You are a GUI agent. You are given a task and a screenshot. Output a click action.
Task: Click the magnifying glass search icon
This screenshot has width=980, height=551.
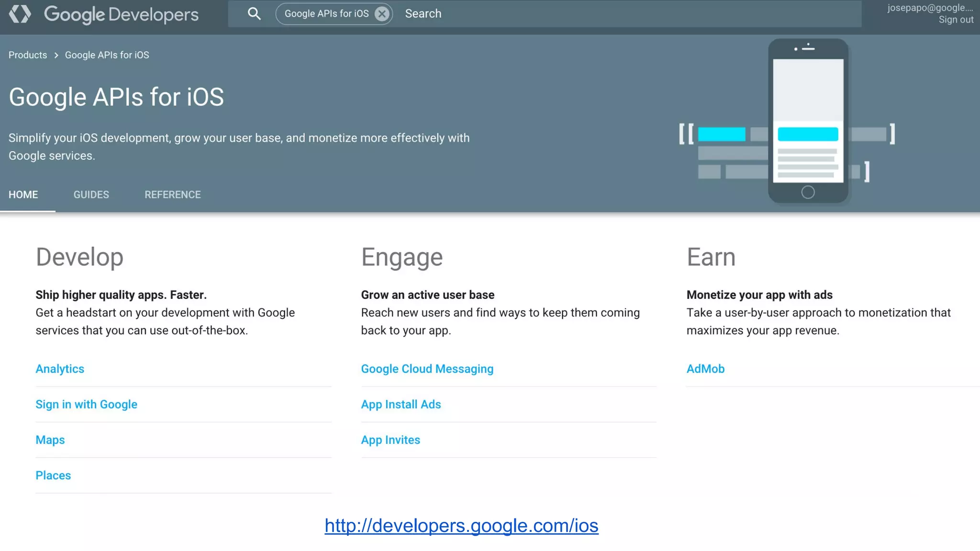254,14
